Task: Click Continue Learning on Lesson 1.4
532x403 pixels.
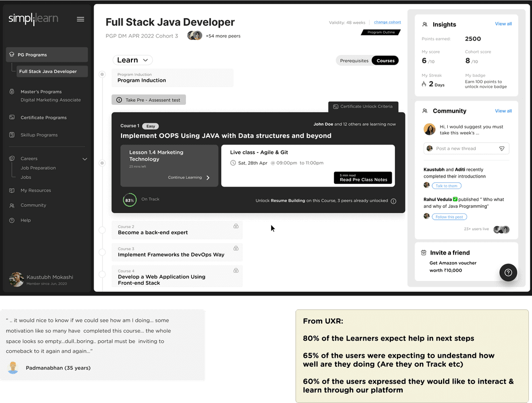Action: 189,178
